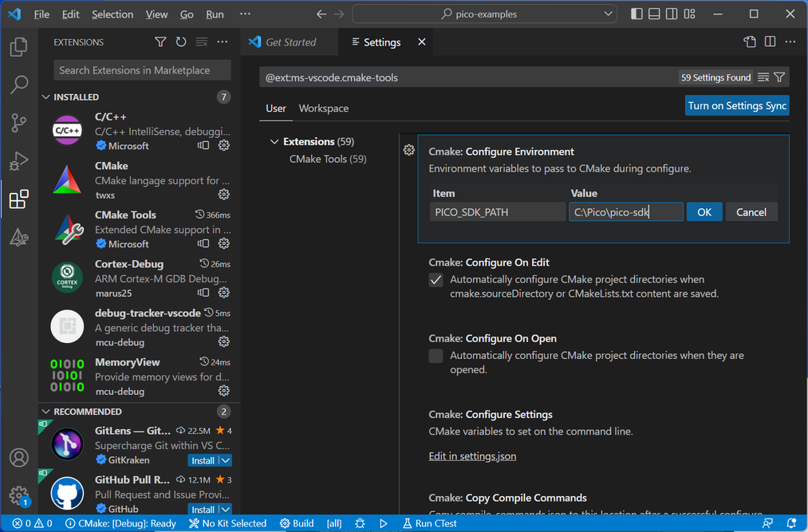808x532 pixels.
Task: Open manage gear for debug-tracker-vscode
Action: pos(223,341)
